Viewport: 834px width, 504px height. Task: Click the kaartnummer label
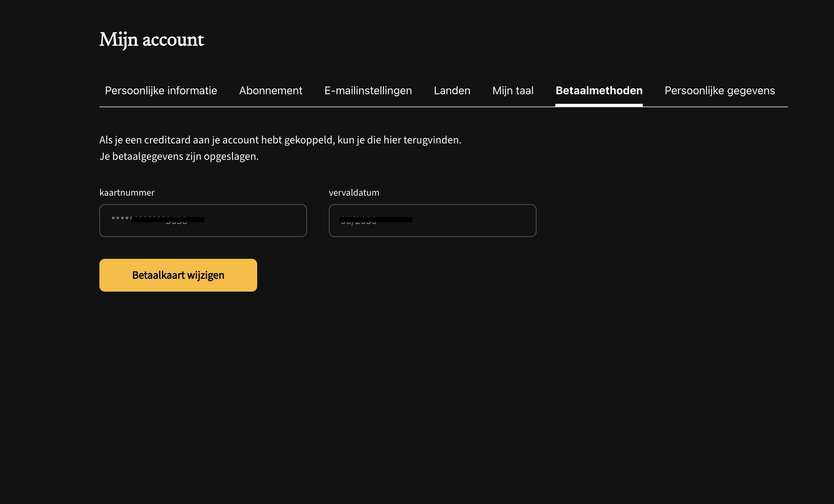click(127, 193)
